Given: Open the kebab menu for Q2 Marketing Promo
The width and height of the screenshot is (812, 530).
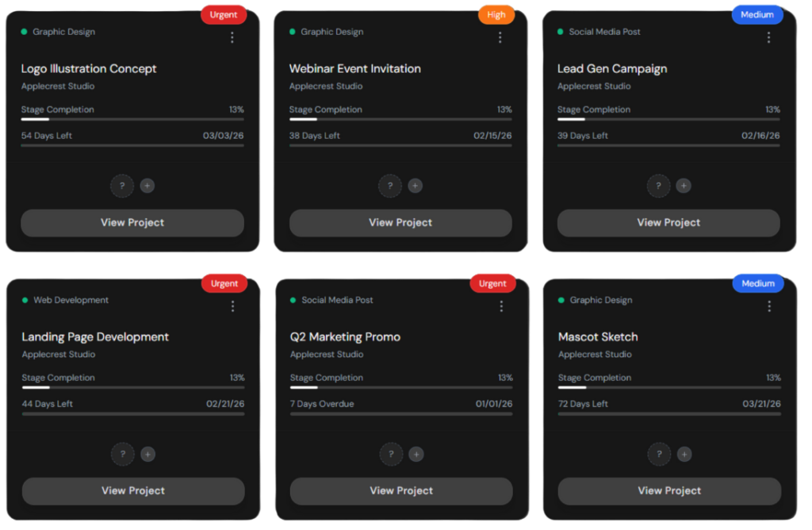Looking at the screenshot, I should coord(501,306).
